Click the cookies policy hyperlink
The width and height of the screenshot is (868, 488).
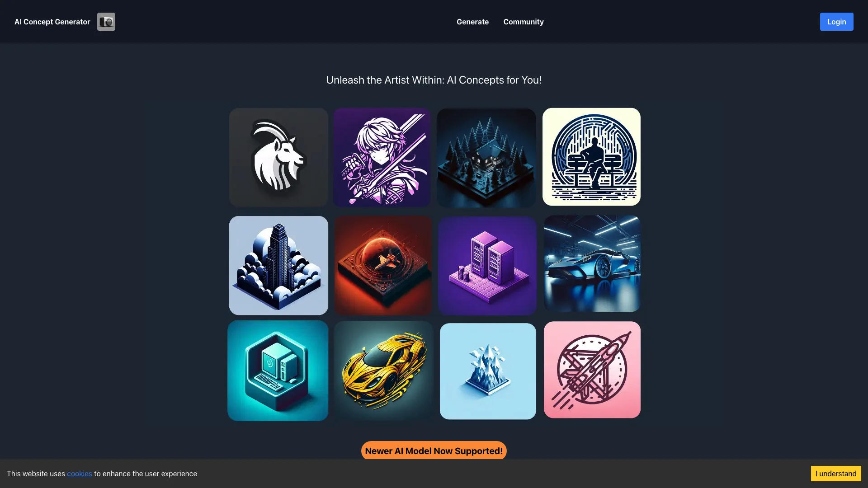coord(79,473)
